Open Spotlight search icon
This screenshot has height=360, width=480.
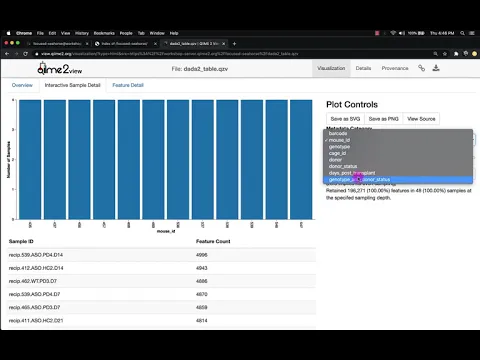point(462,33)
